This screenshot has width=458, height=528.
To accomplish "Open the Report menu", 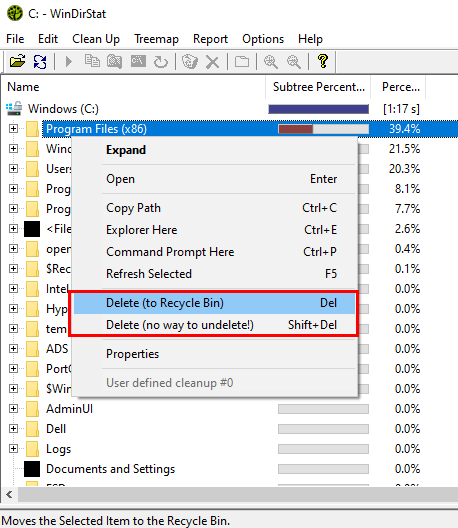I will pyautogui.click(x=210, y=39).
